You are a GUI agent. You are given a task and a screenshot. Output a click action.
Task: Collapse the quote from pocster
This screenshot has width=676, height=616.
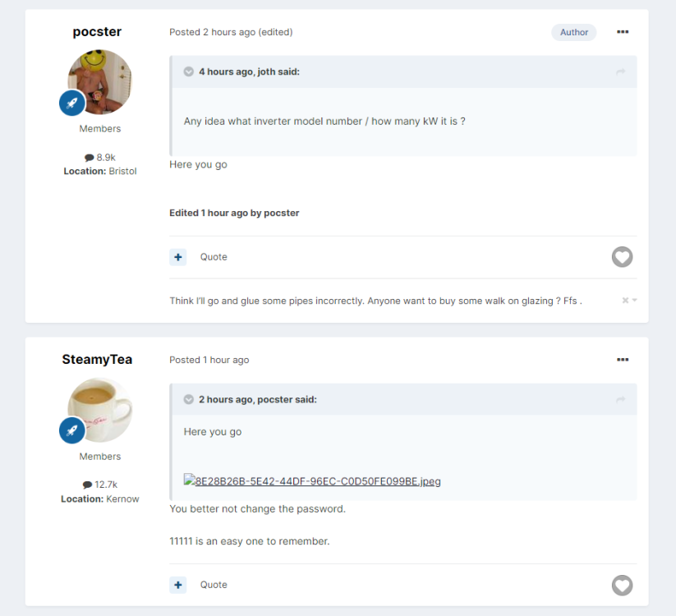tap(188, 400)
